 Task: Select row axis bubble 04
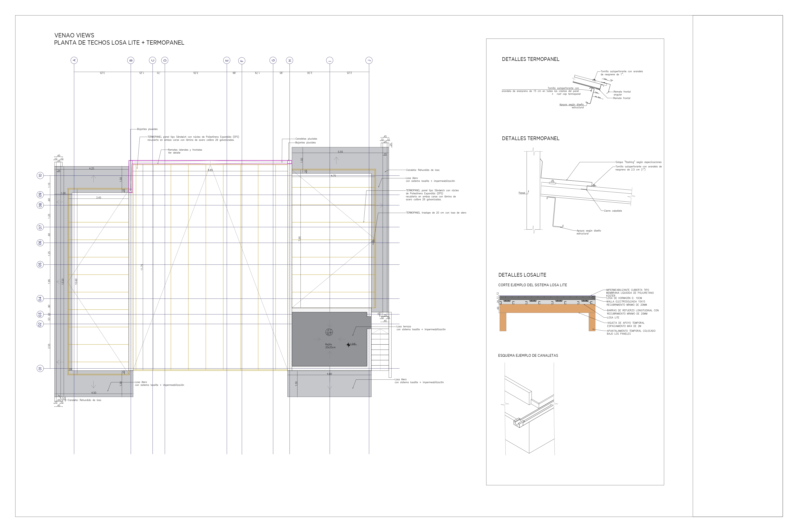point(40,299)
